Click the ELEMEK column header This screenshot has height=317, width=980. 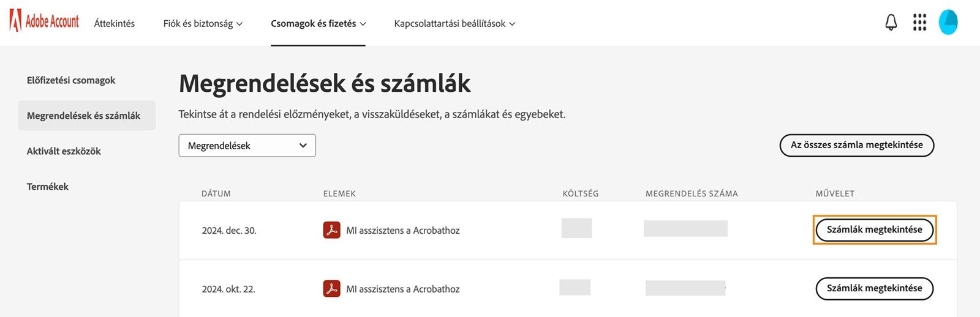(339, 193)
